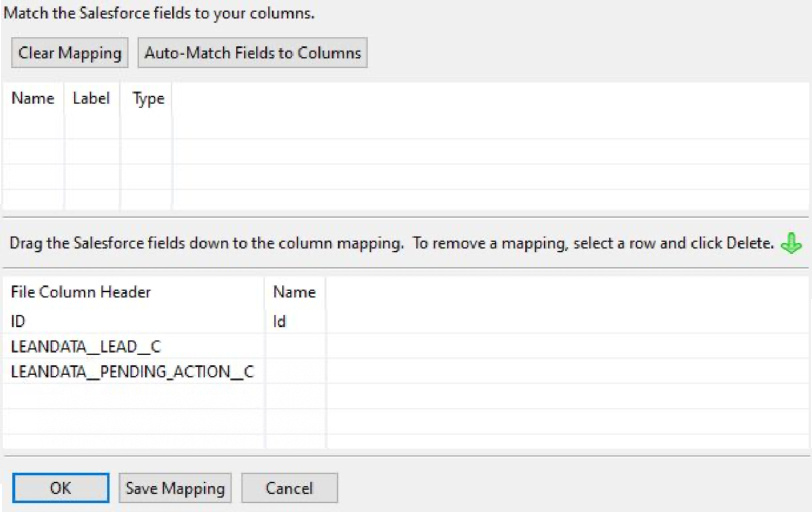Sort by Name column in Salesforce fields table
812x512 pixels.
33,98
